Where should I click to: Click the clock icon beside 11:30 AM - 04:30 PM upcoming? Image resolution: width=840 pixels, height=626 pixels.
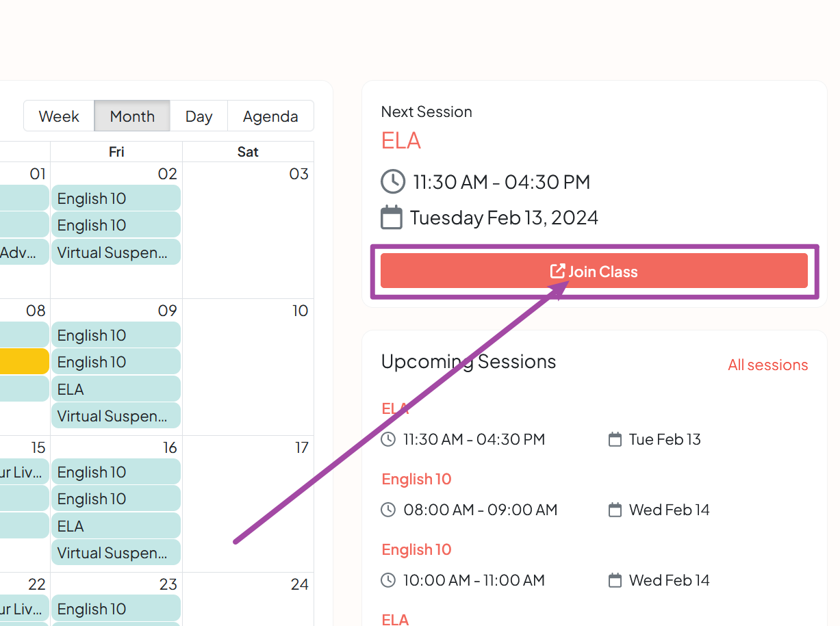point(388,439)
